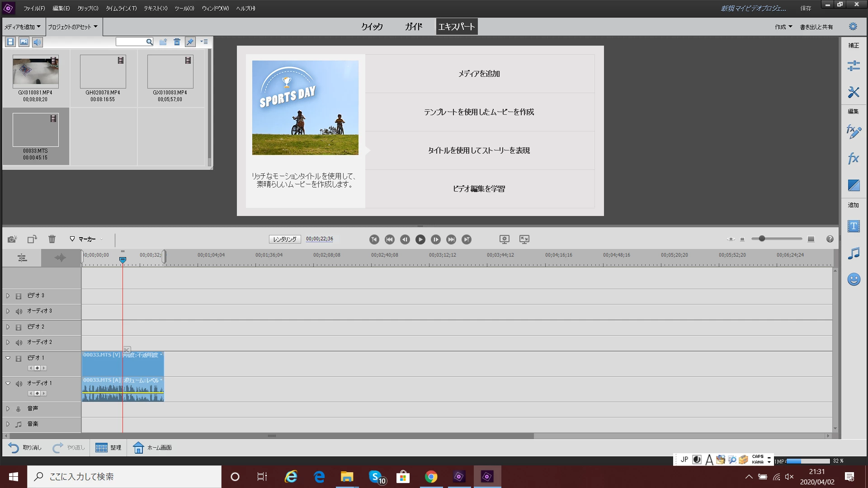868x488 pixels.
Task: Open the メディアを追加 dropdown
Action: [x=23, y=27]
